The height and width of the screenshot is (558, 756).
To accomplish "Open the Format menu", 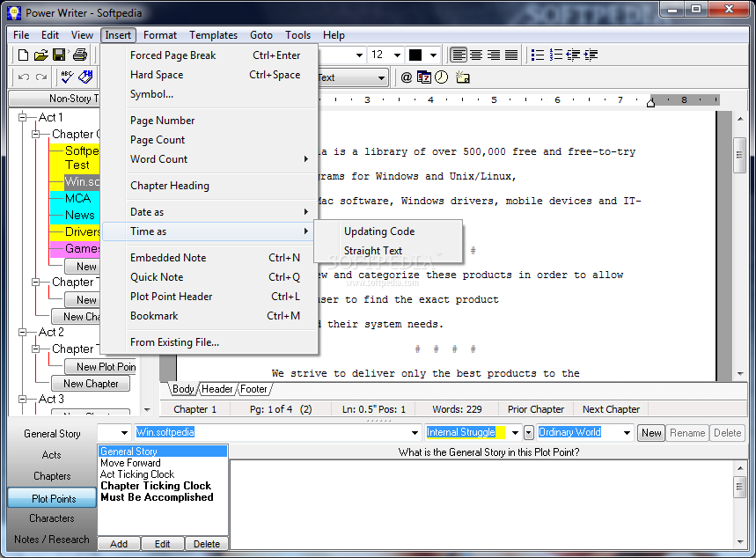I will click(160, 35).
